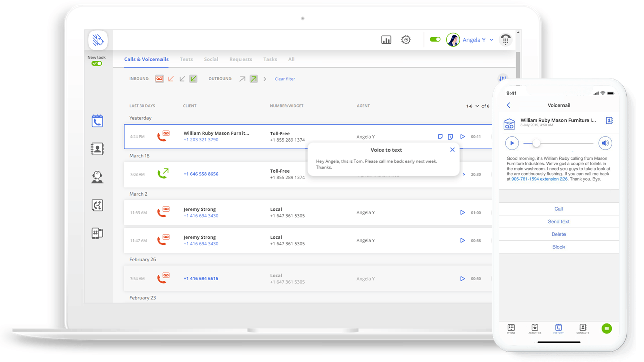The image size is (644, 362).
Task: Tap Send text on the phone's Voicemail screen
Action: [559, 221]
